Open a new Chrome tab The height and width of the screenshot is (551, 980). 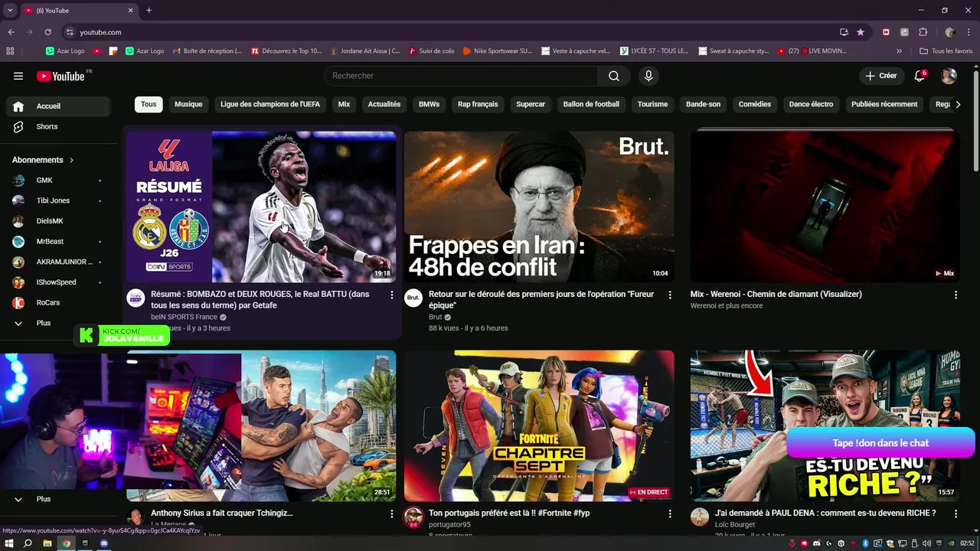(149, 10)
